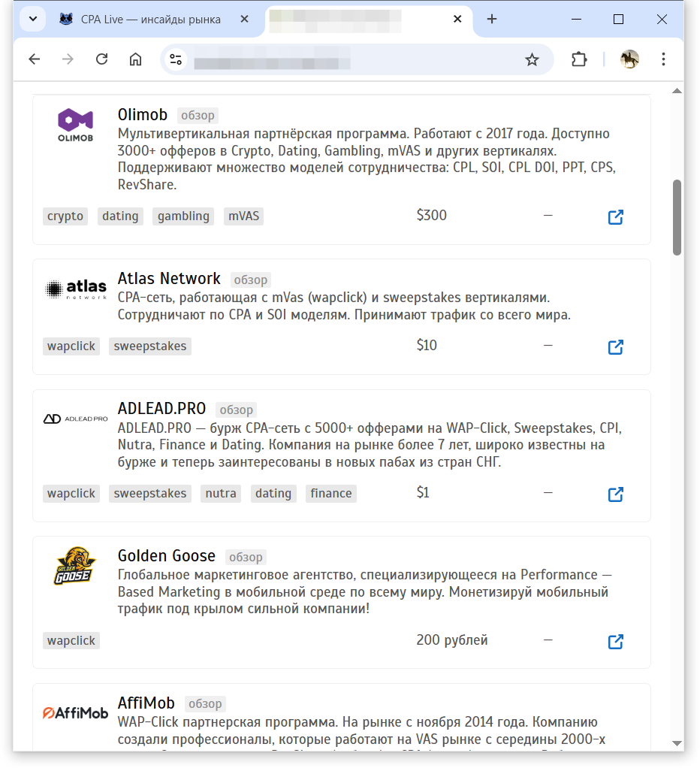Select ADLEAD.PRO finance tag
Image resolution: width=700 pixels, height=768 pixels.
tap(331, 493)
